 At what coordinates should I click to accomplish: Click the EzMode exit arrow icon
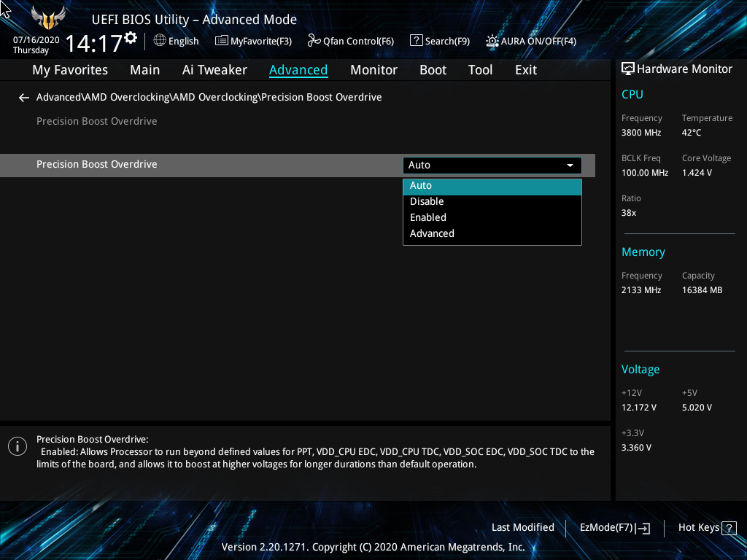(x=643, y=528)
